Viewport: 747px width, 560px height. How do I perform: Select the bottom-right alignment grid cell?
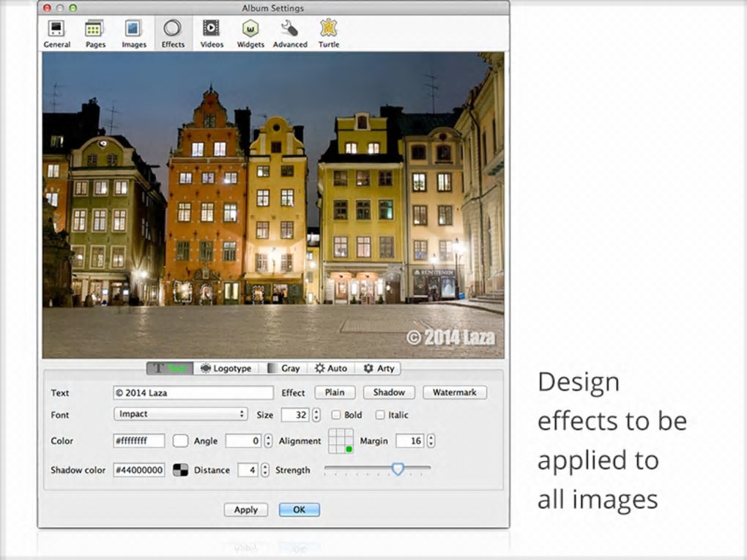coord(349,449)
